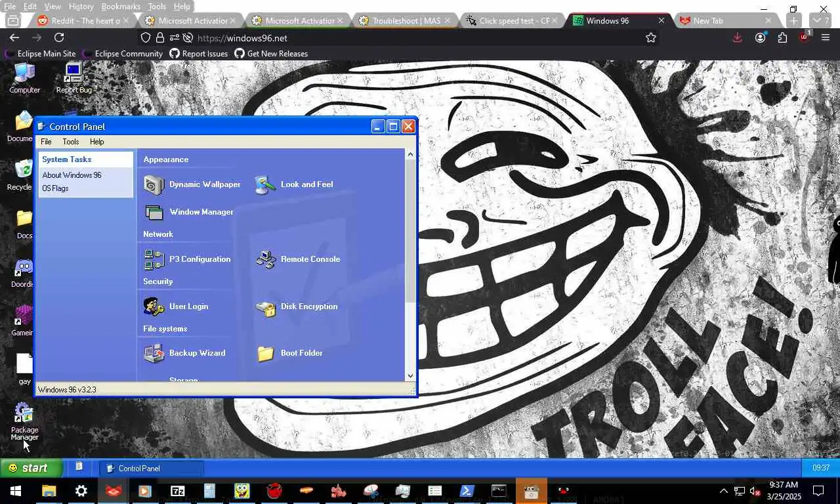The image size is (840, 504).
Task: Go back with the browser back arrow
Action: click(14, 37)
